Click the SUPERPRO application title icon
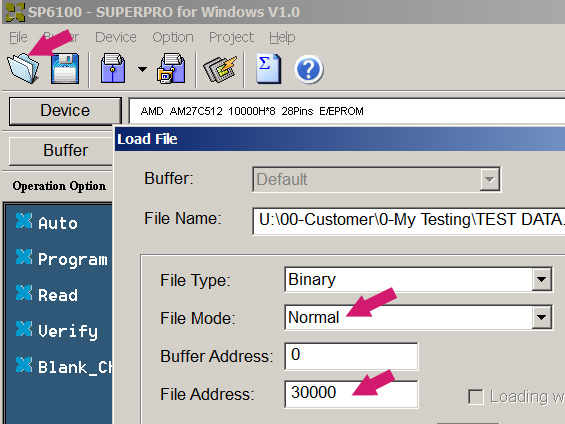Screen dimensions: 565x424 (15, 12)
